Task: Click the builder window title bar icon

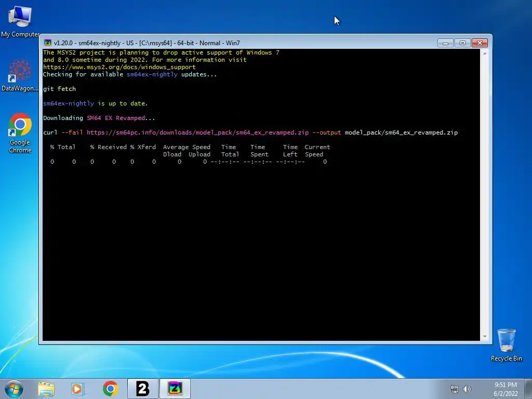Action: (48, 43)
